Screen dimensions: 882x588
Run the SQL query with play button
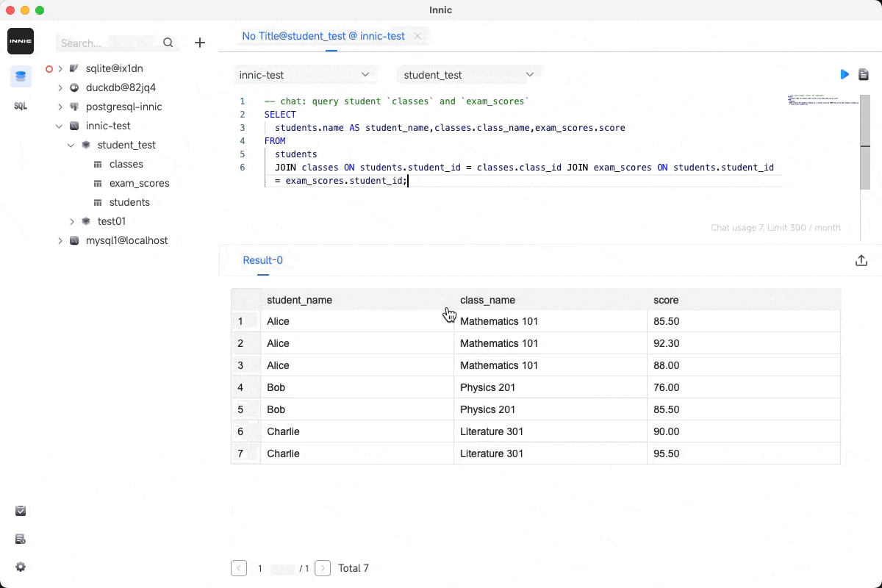(845, 74)
